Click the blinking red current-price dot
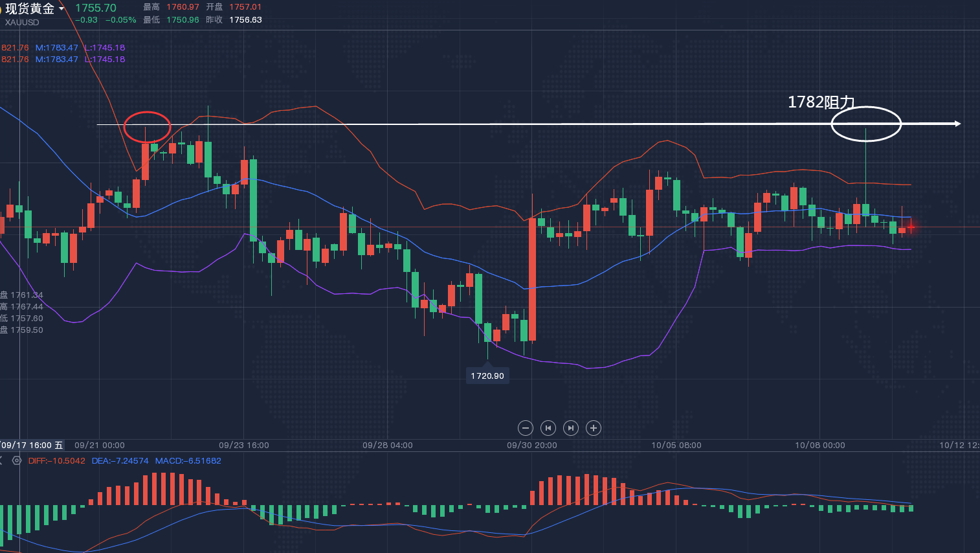This screenshot has width=980, height=553. pos(911,227)
